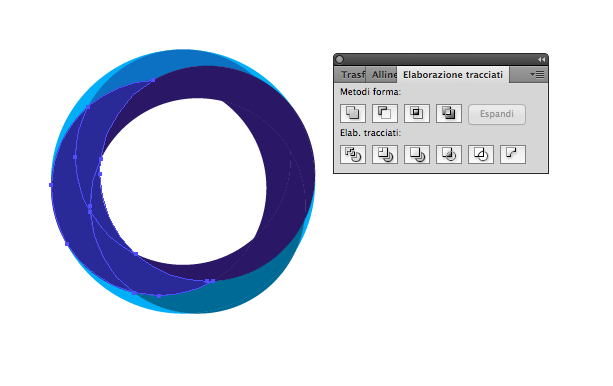
Task: Select the Elaborazione tracciati tab
Action: coord(453,74)
